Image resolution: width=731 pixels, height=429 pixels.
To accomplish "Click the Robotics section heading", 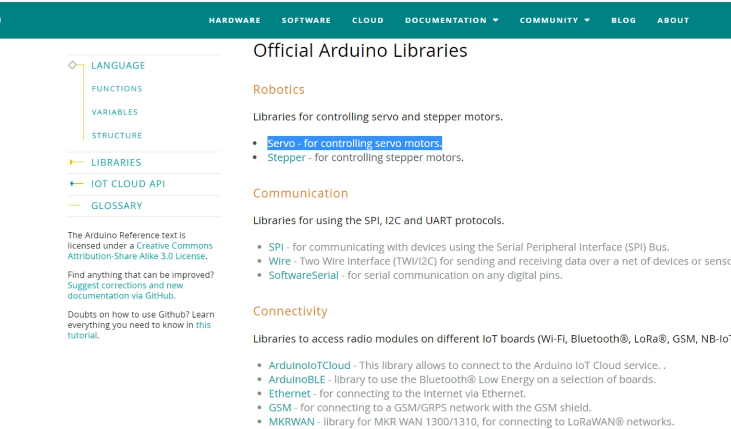I will (x=279, y=90).
